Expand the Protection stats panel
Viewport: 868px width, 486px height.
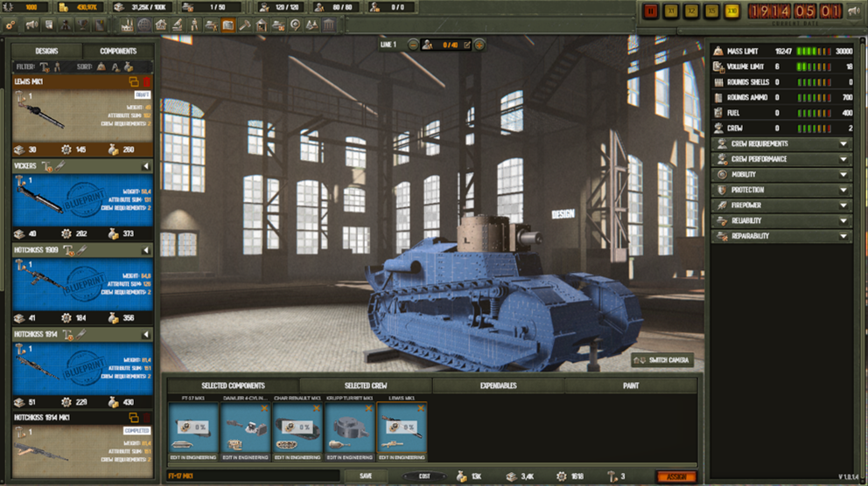coord(781,190)
